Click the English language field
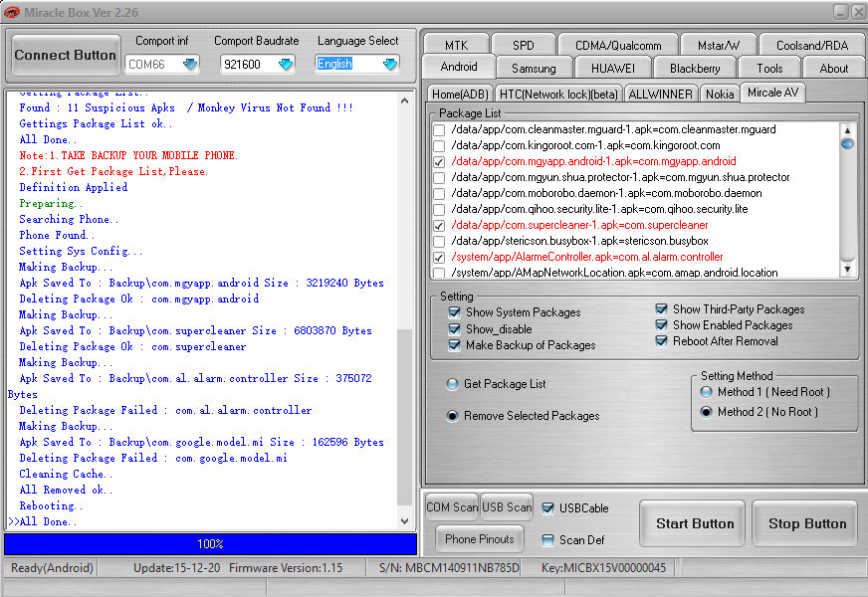 (x=349, y=65)
